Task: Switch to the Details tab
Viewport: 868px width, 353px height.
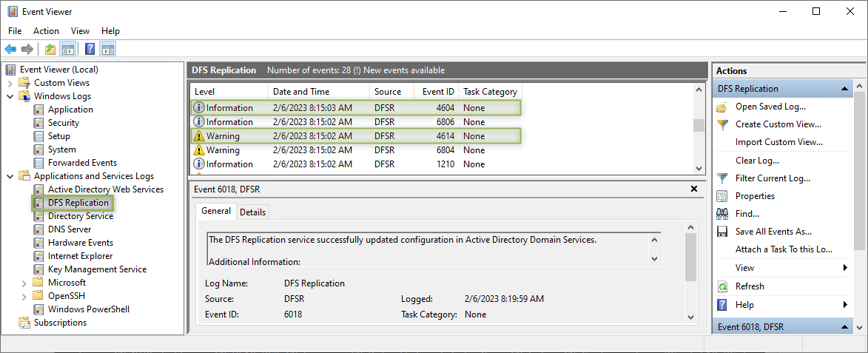Action: pyautogui.click(x=252, y=212)
